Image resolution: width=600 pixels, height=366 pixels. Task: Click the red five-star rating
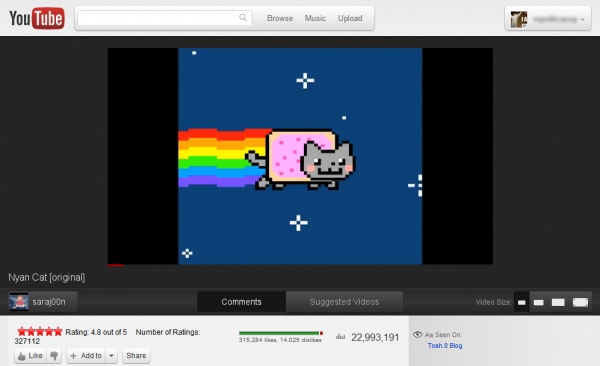point(40,332)
